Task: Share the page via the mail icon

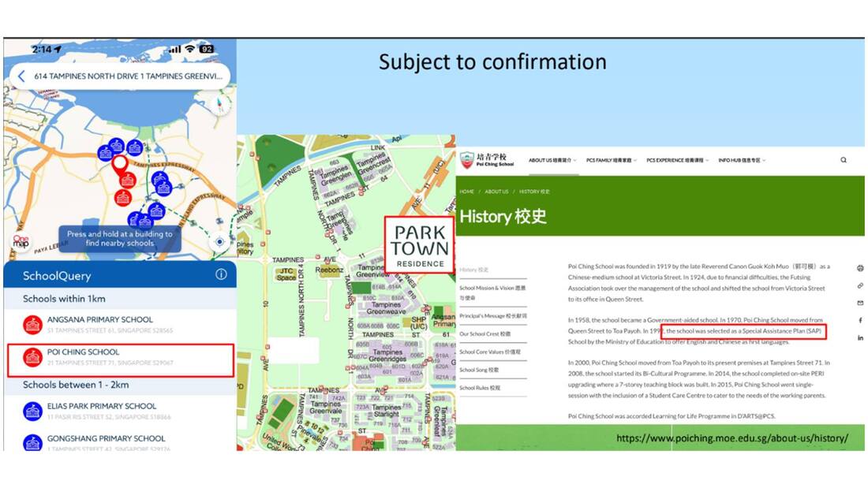Action: [x=859, y=303]
